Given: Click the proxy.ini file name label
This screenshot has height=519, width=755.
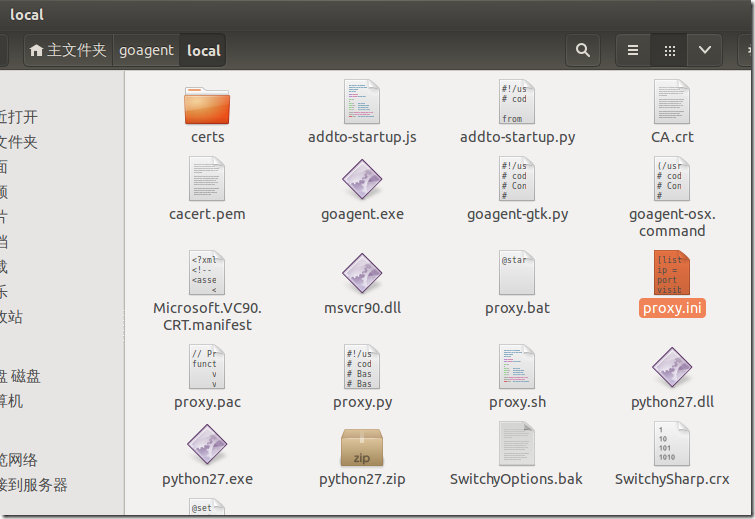Looking at the screenshot, I should [672, 308].
